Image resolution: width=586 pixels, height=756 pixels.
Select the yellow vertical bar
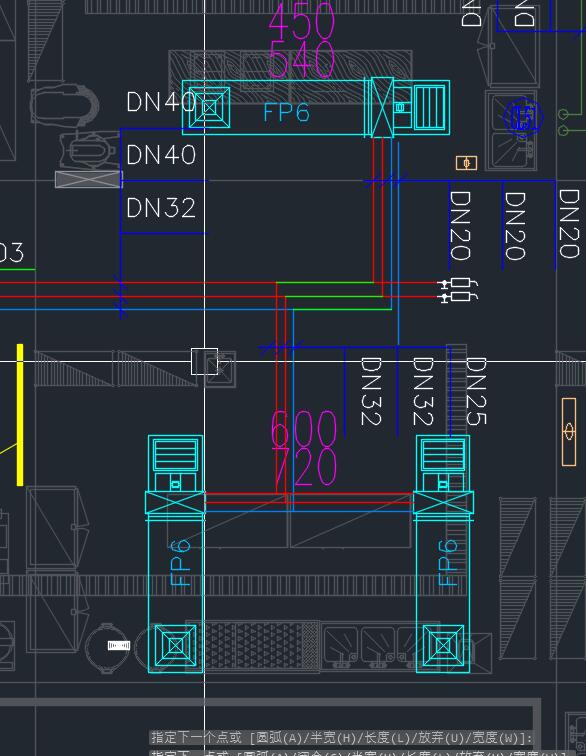[x=20, y=415]
